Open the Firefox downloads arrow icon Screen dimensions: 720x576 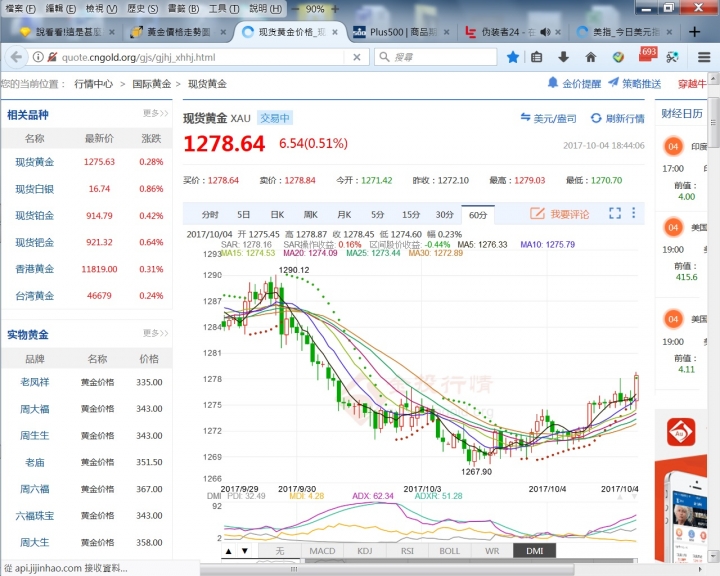pyautogui.click(x=564, y=57)
